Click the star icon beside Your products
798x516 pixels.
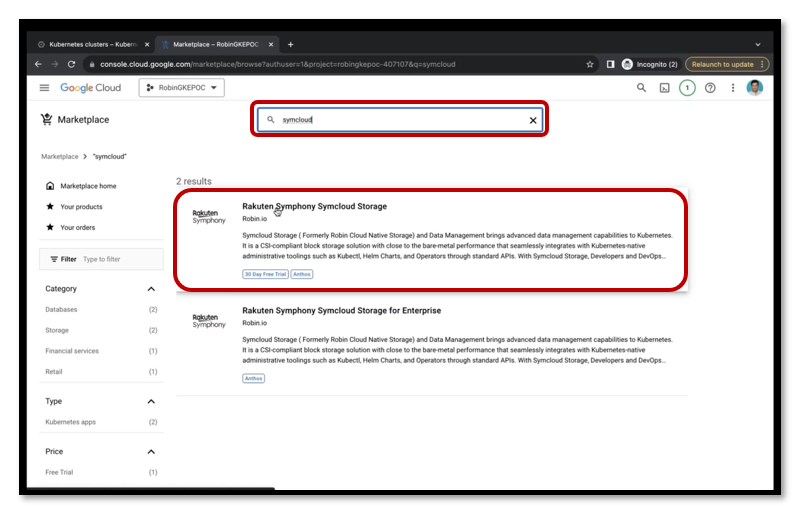50,206
